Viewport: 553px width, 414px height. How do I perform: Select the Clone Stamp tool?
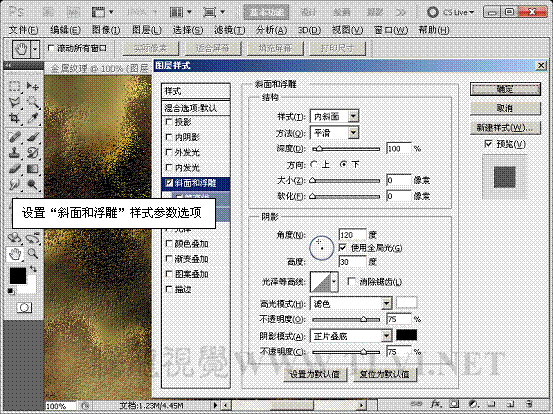click(14, 153)
